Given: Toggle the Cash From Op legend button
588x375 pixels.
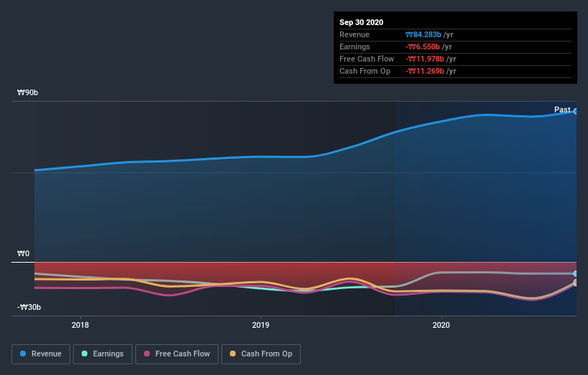Looking at the screenshot, I should tap(261, 354).
